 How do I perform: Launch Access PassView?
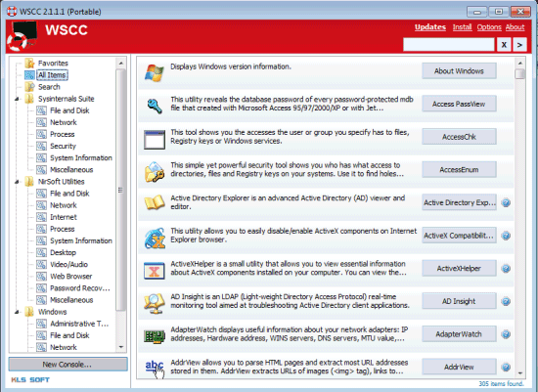[459, 104]
